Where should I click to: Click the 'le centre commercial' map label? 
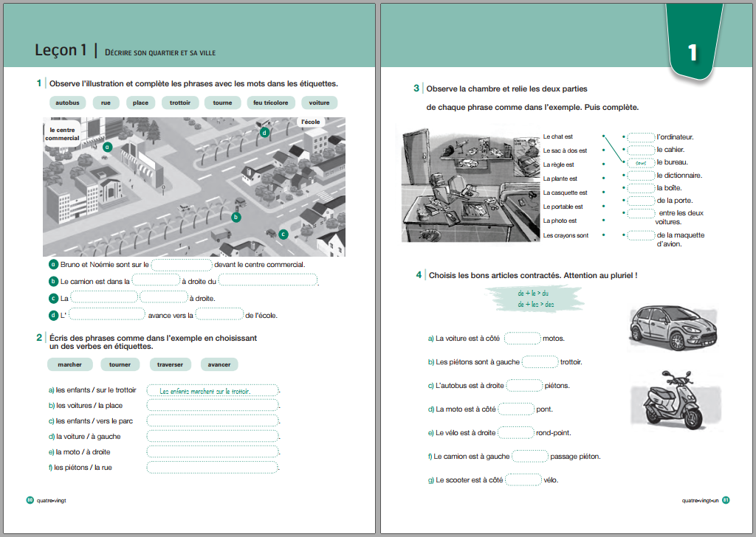[x=62, y=134]
